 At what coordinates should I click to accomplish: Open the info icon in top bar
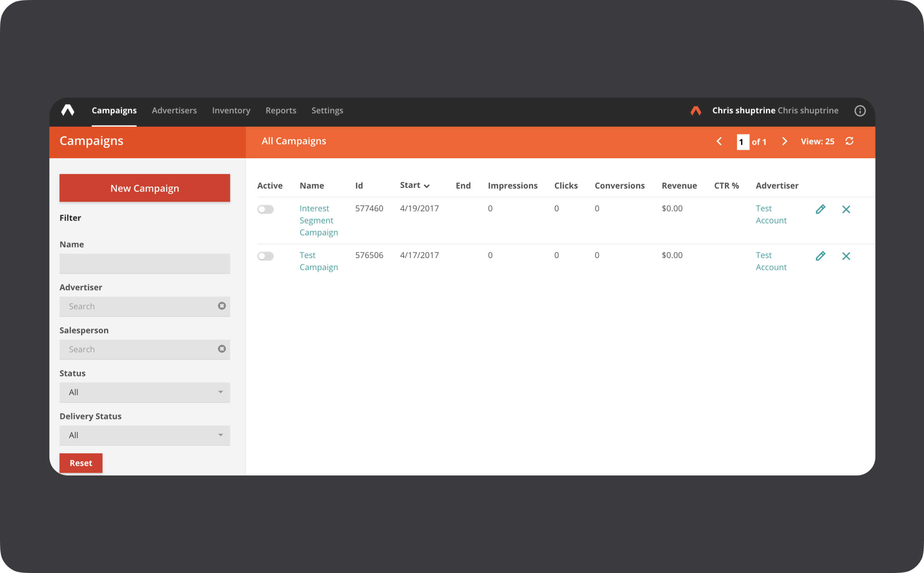tap(859, 111)
